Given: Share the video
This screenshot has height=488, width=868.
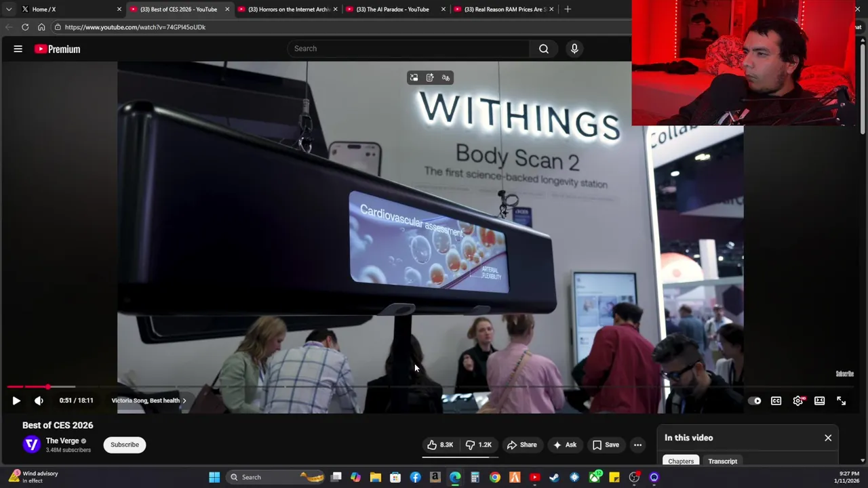Looking at the screenshot, I should click(522, 445).
